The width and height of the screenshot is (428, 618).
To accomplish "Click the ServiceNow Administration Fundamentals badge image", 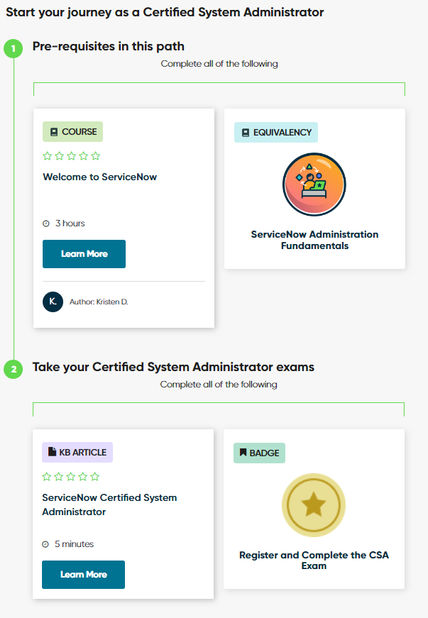I will (314, 184).
